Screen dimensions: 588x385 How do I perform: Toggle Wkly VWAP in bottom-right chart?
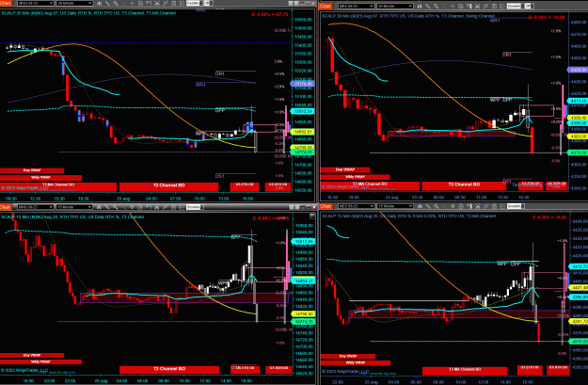[355, 362]
